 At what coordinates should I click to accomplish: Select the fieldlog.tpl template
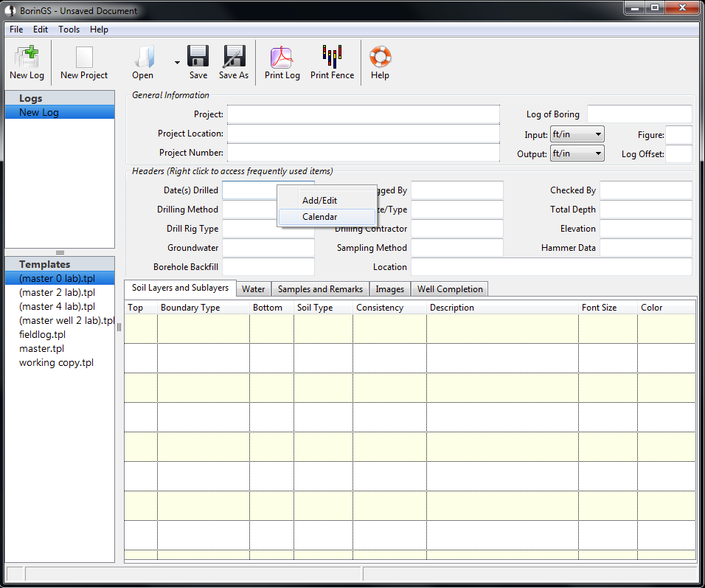pos(60,334)
